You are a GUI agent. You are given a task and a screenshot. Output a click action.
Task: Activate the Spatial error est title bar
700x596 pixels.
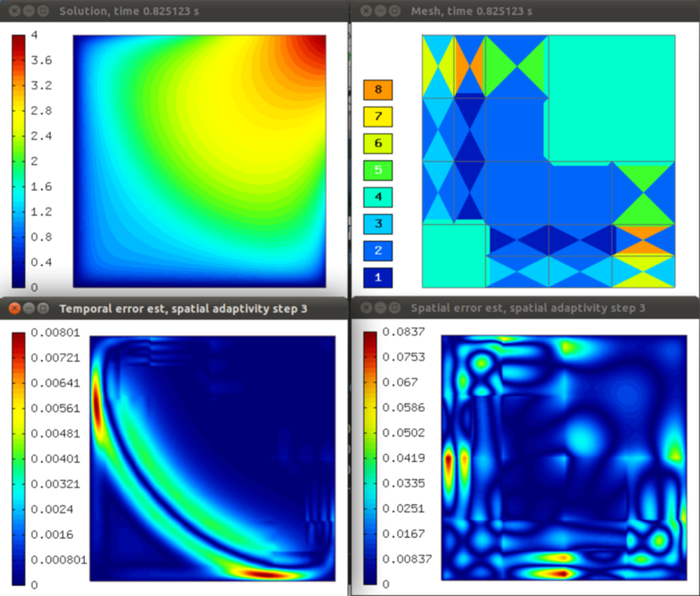[x=547, y=309]
